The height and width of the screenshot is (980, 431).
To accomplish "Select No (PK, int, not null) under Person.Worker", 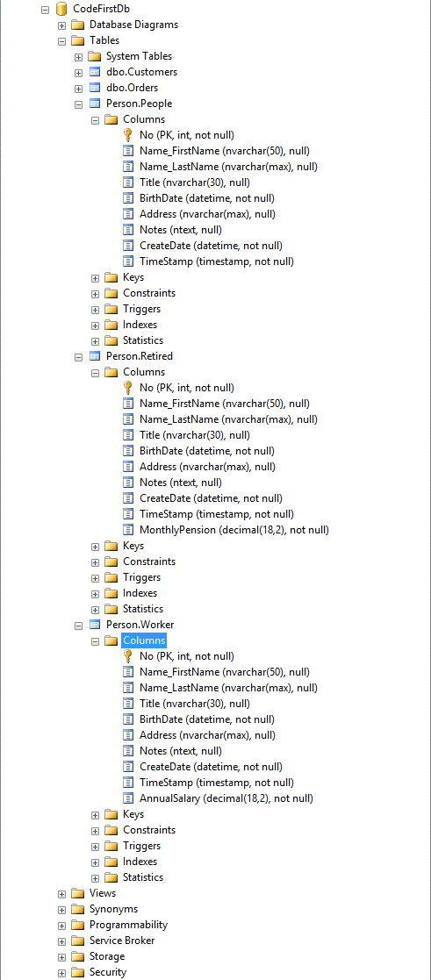I will [x=186, y=656].
